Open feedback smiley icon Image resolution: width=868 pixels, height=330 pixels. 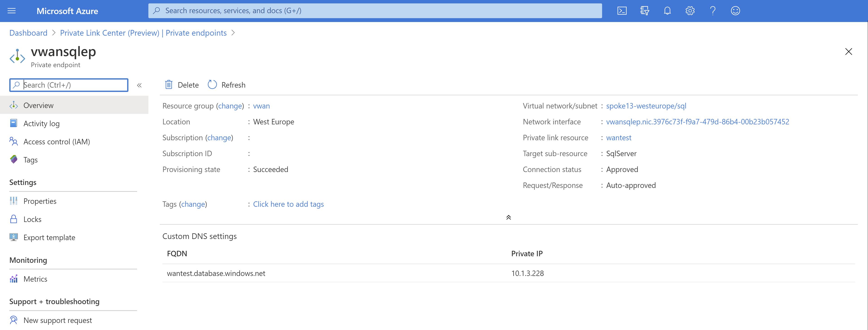[x=735, y=11]
